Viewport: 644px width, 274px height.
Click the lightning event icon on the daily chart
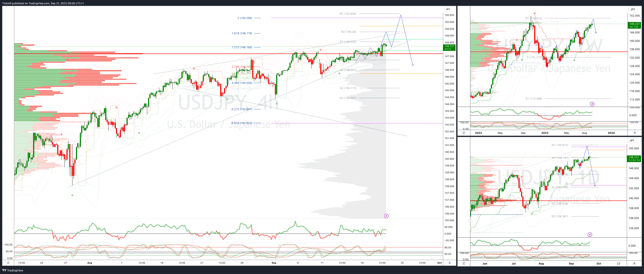pyautogui.click(x=590, y=235)
